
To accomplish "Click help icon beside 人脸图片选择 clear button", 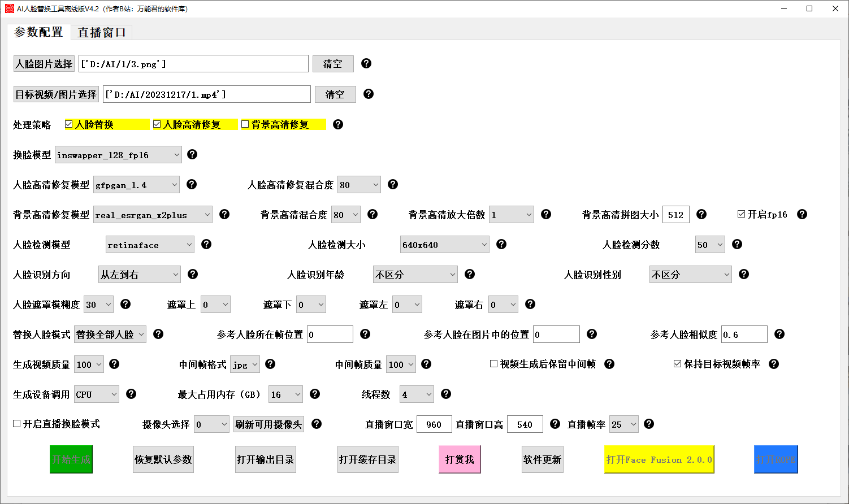I will [x=366, y=63].
